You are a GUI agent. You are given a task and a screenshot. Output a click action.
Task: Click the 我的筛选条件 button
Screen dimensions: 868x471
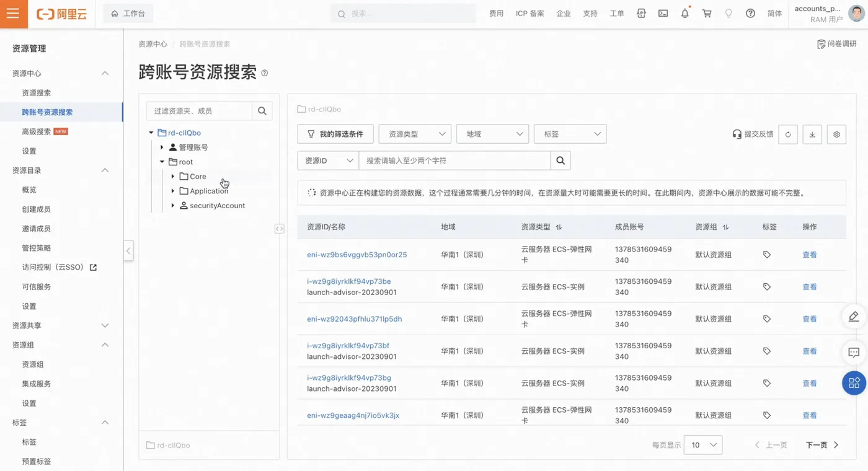335,134
